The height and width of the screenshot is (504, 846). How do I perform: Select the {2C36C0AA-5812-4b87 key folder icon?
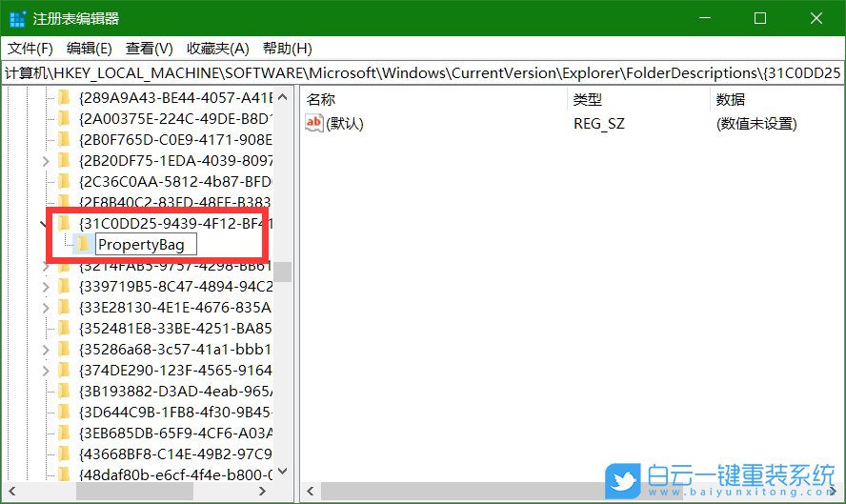click(64, 181)
